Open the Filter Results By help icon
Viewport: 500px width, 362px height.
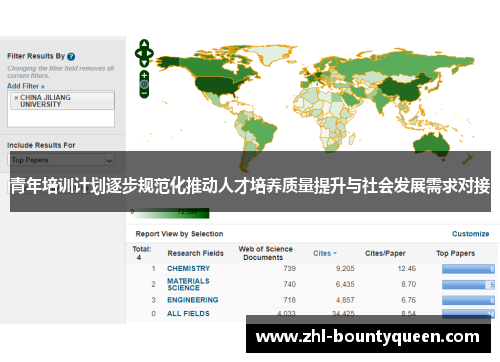pos(71,56)
